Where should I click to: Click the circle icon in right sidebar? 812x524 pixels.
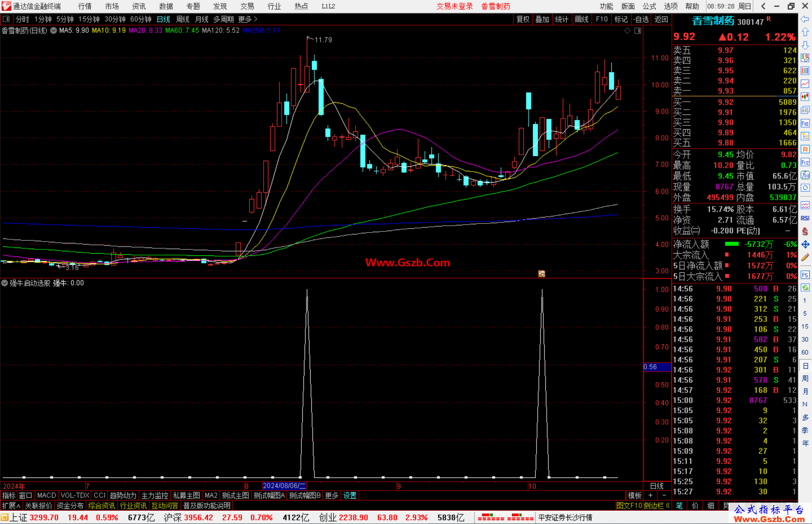pos(804,188)
